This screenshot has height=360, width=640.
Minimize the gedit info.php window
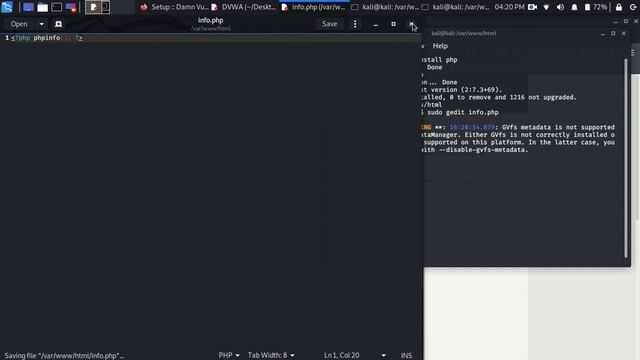click(x=376, y=24)
